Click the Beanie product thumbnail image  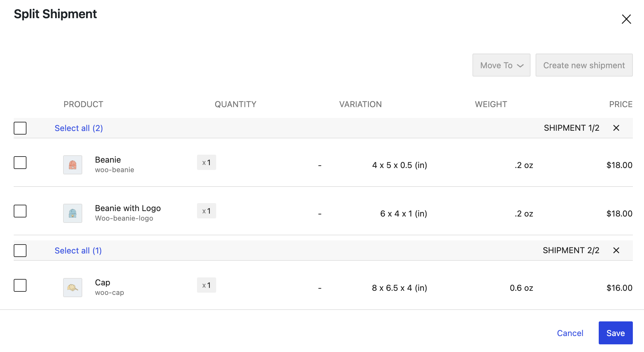(x=72, y=165)
